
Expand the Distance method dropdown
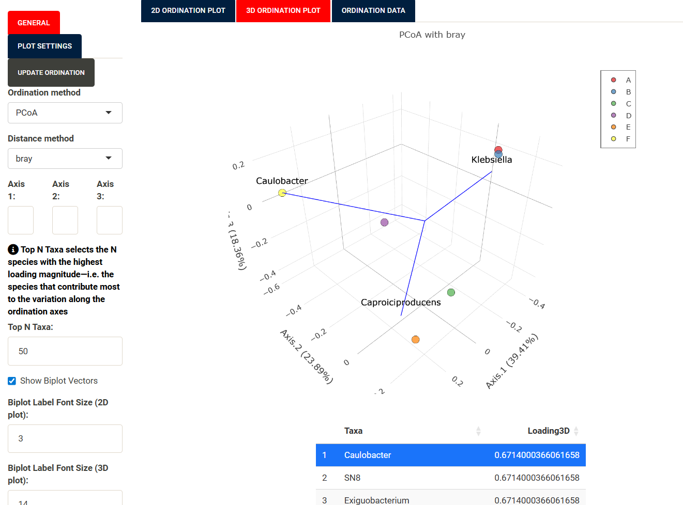tap(65, 159)
